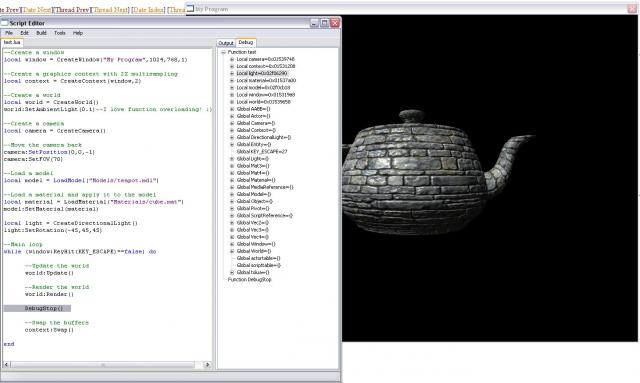Open the Edit menu

[x=24, y=33]
